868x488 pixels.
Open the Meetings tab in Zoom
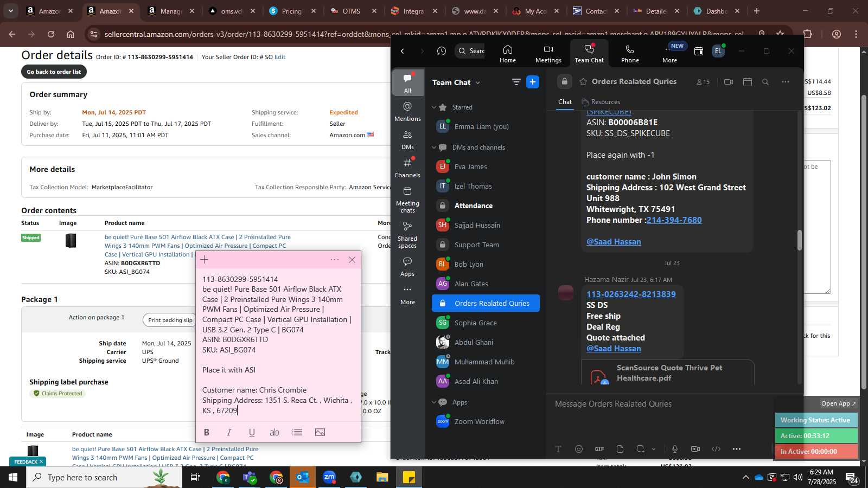pyautogui.click(x=548, y=54)
